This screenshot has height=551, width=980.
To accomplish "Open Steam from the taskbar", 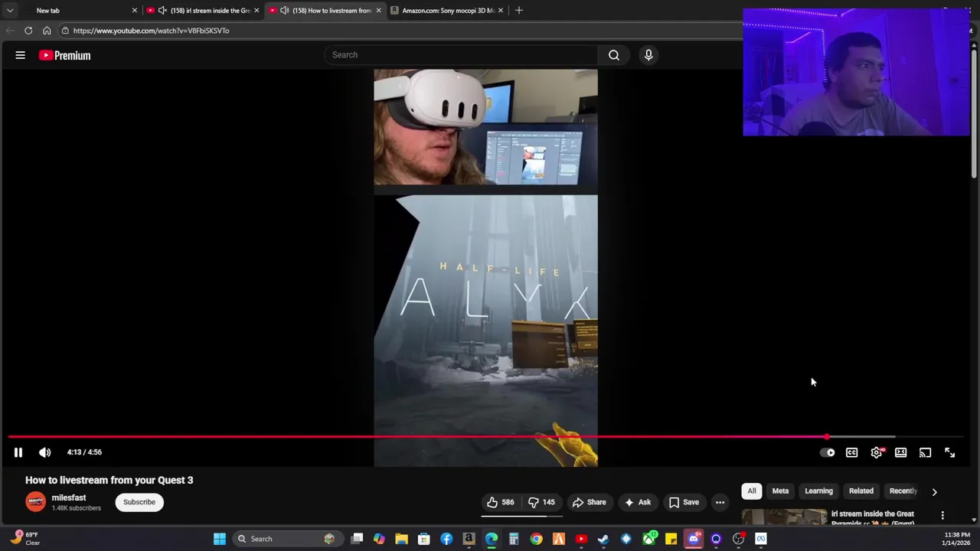I will (603, 539).
